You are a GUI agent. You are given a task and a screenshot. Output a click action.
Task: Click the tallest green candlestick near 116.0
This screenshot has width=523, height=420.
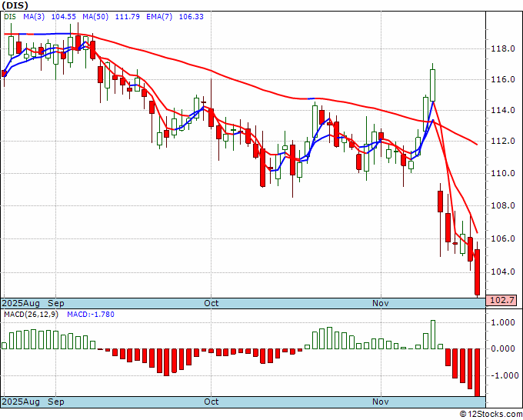pos(432,85)
